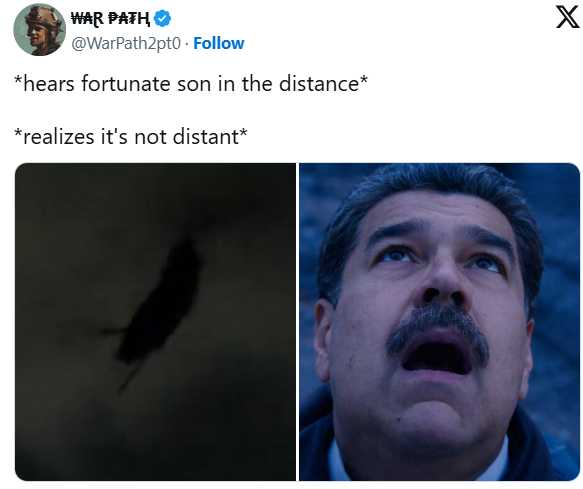Click the blue verified checkmark badge
The width and height of the screenshot is (583, 489).
(162, 19)
